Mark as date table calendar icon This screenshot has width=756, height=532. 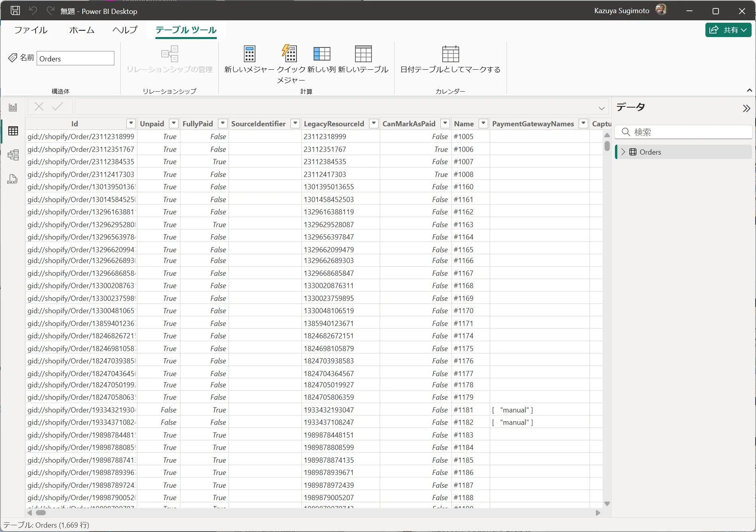tap(450, 54)
